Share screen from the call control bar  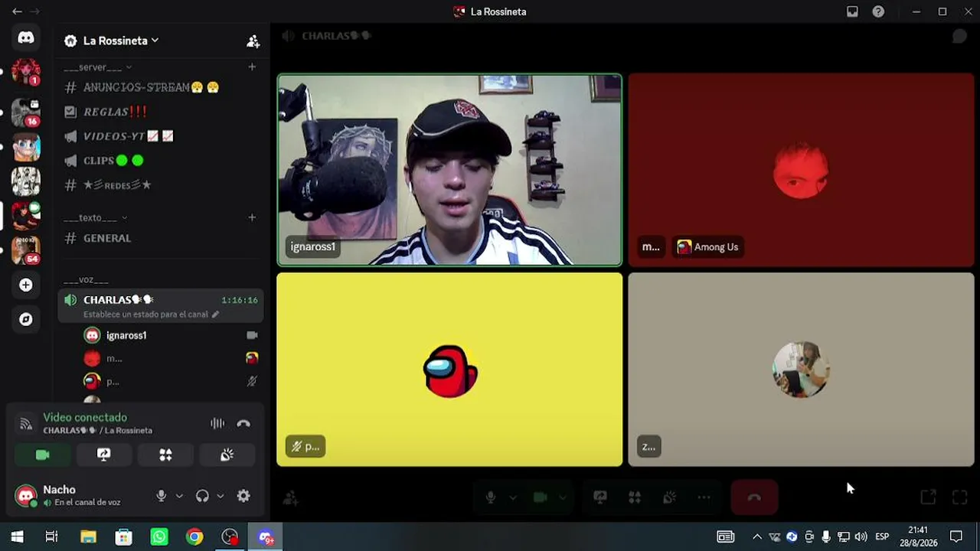click(x=600, y=497)
